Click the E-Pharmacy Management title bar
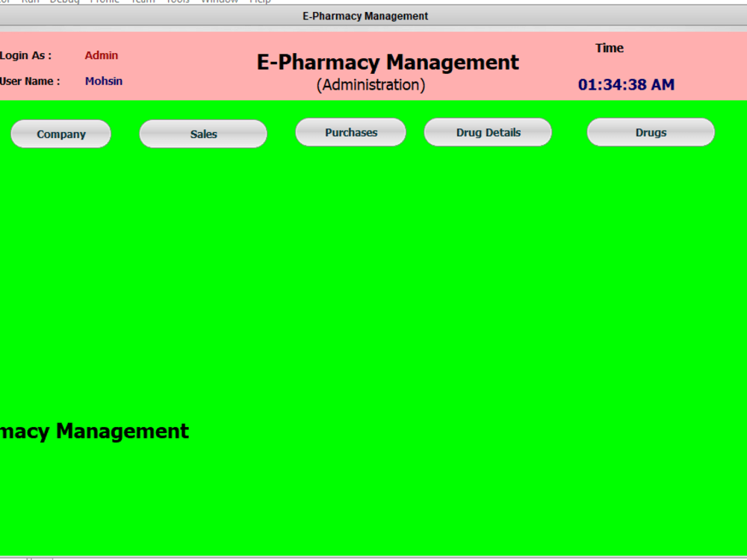Screen dimensions: 747x560 tap(365, 16)
